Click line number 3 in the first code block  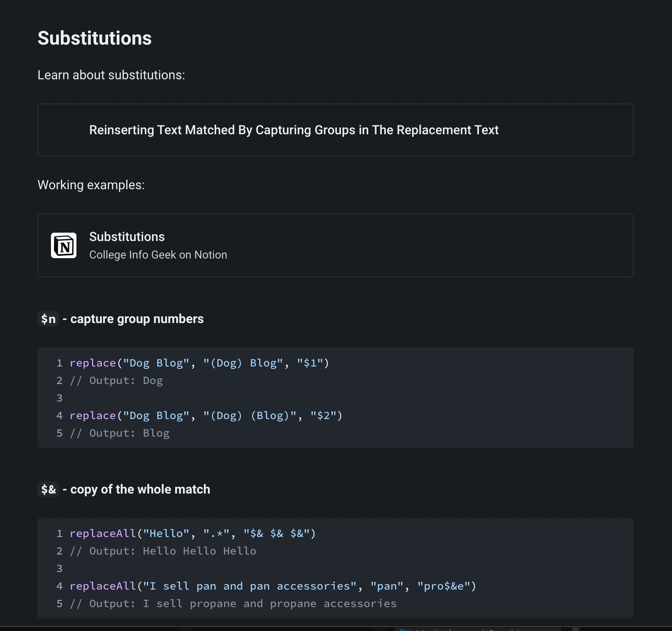(59, 398)
